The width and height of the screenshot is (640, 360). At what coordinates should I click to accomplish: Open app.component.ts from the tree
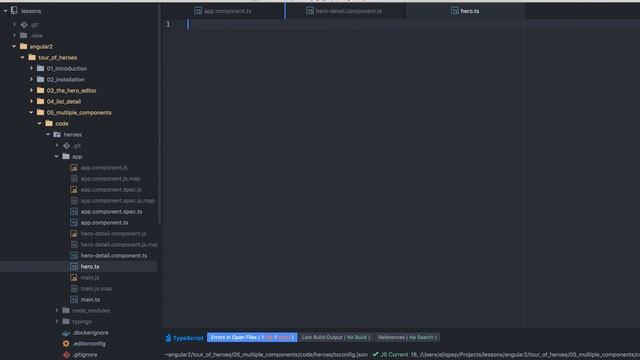[104, 223]
